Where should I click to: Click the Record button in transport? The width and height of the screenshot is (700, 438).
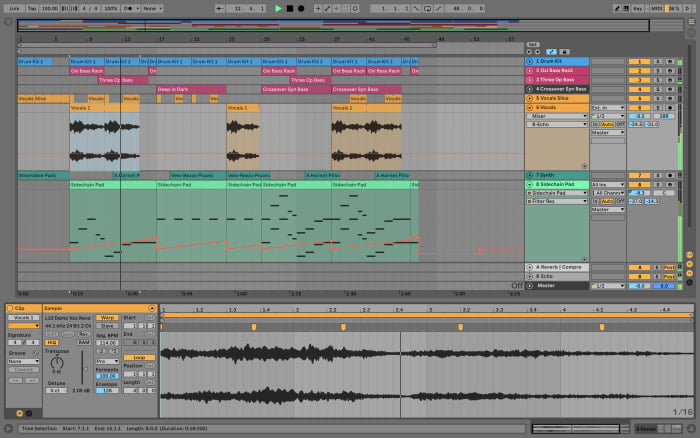[302, 8]
